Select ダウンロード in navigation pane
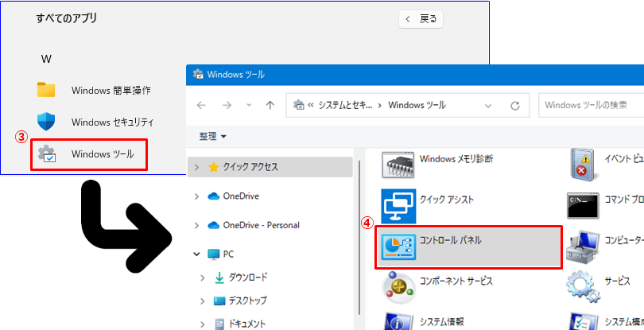This screenshot has height=330, width=644. (247, 278)
